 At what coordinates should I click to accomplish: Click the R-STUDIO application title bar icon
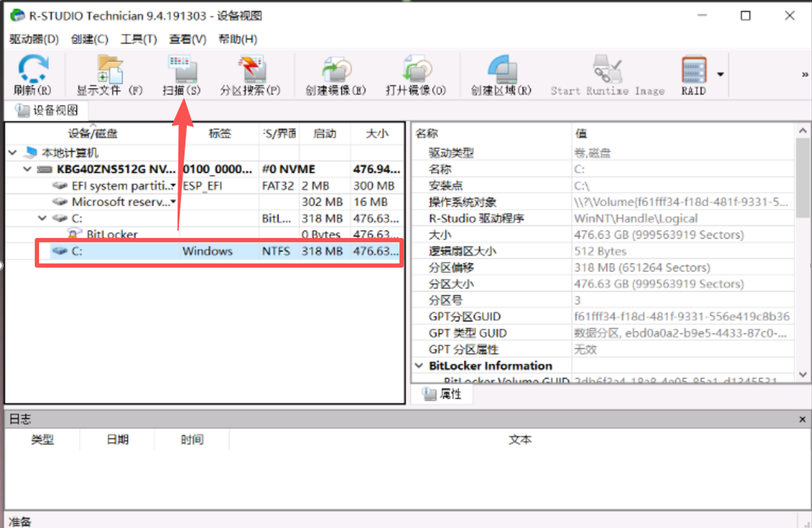tap(18, 15)
